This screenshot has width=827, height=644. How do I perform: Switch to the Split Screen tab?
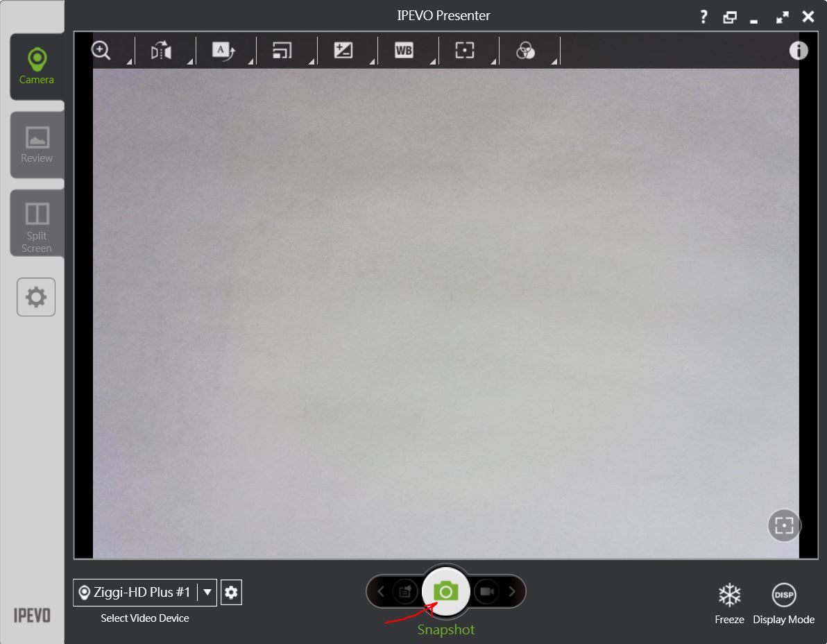(x=37, y=223)
